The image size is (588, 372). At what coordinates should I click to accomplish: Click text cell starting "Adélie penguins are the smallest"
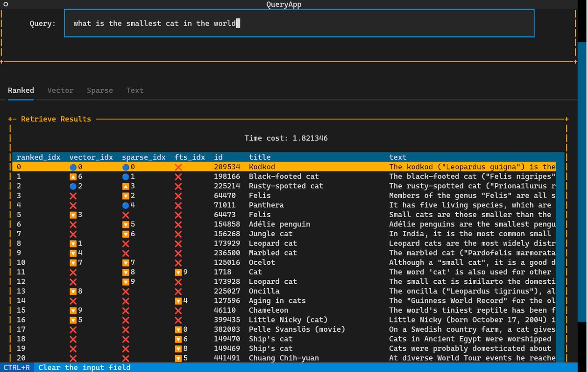(472, 224)
